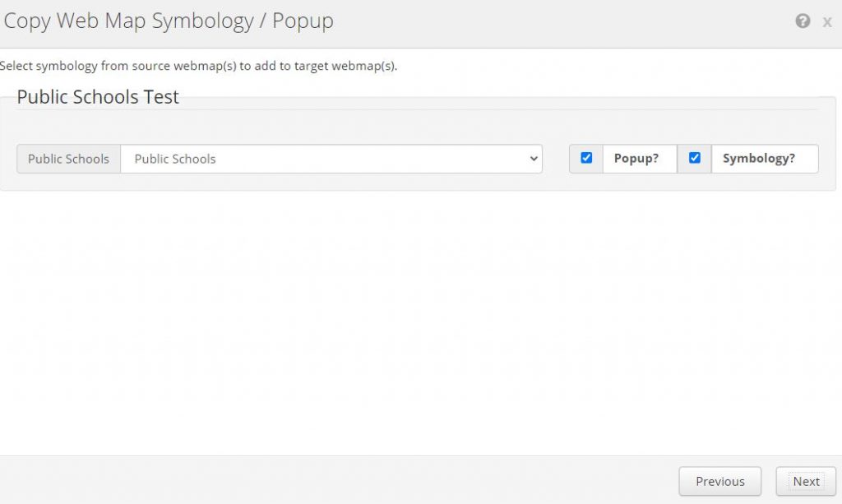Click the selected "Public Schools" value in dropdown

175,159
